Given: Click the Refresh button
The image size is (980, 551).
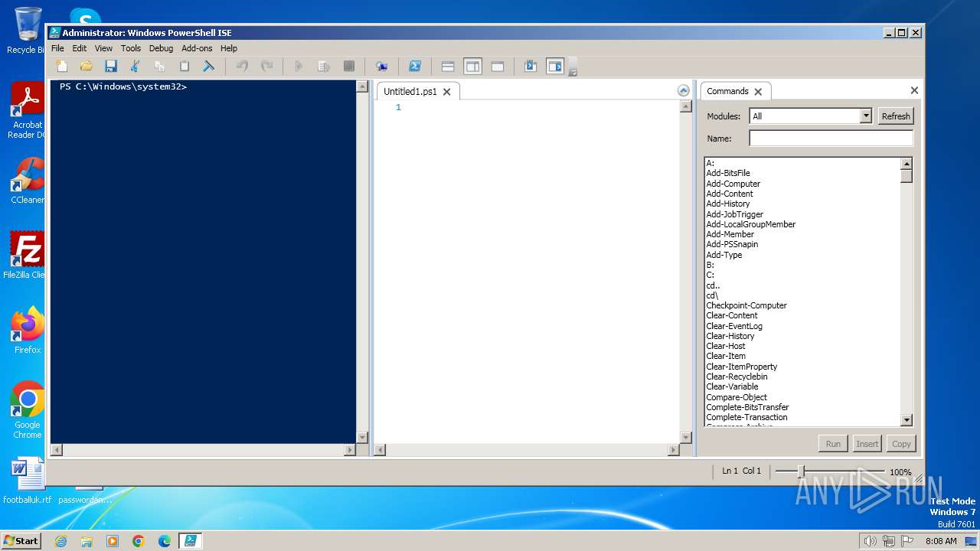Looking at the screenshot, I should pos(896,116).
